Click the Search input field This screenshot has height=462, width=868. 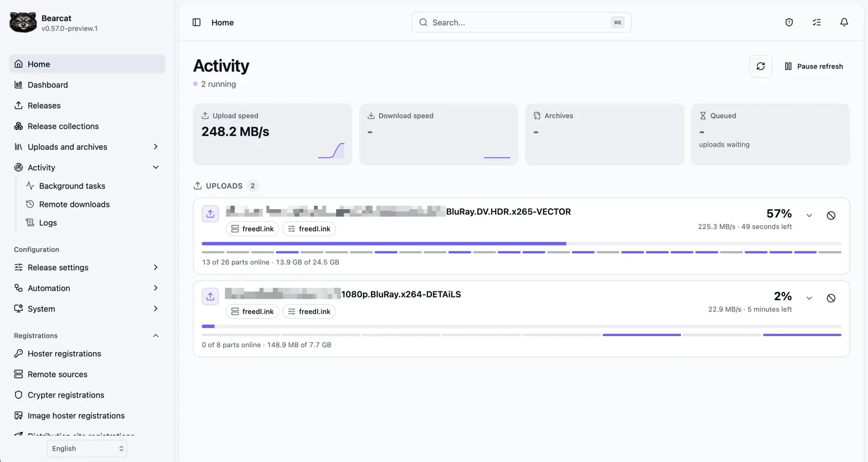(522, 22)
